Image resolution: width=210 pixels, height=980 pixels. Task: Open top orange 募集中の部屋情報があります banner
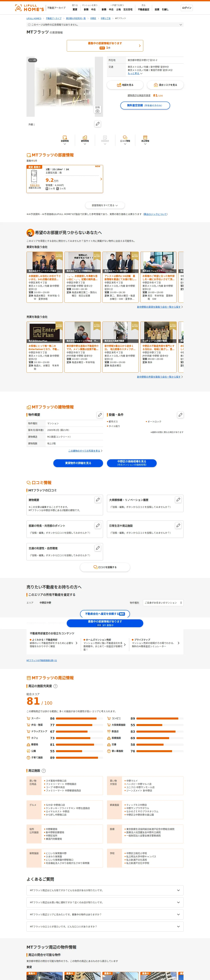coord(105,46)
